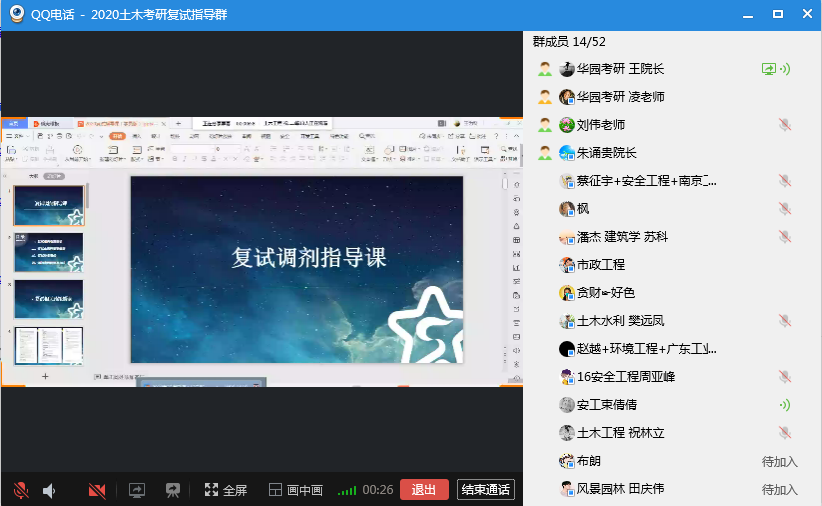Enter full screen with the 全屏 button
This screenshot has height=506, width=822.
click(x=225, y=490)
